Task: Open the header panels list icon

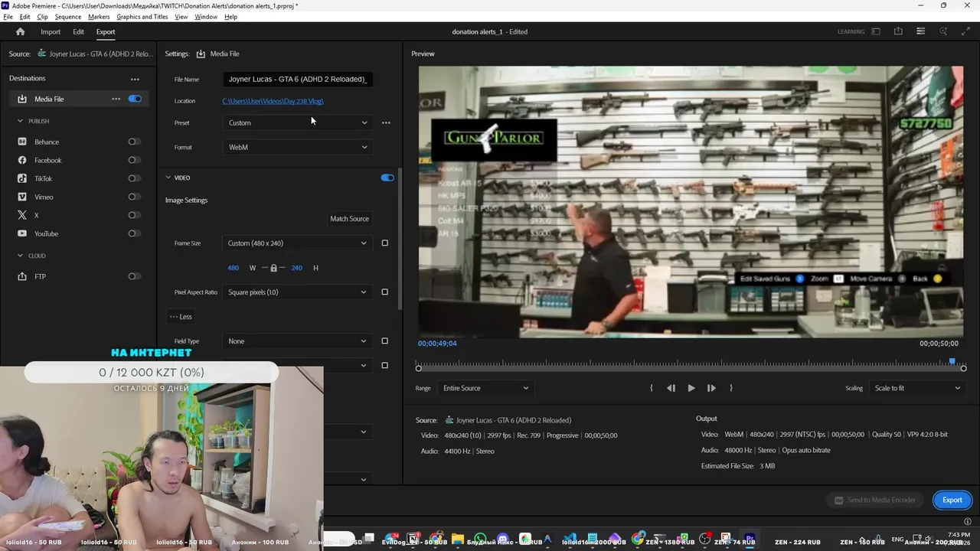Action: click(x=921, y=31)
